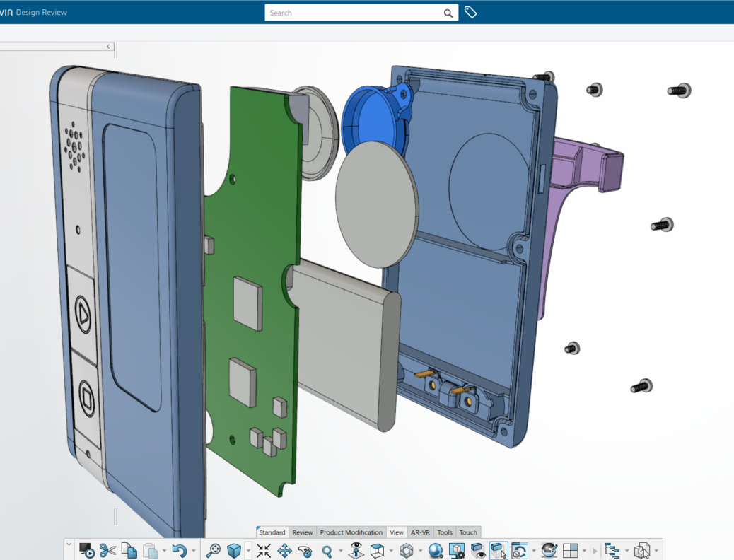Screen dimensions: 734x560
Task: Switch to the Review tab
Action: [303, 532]
